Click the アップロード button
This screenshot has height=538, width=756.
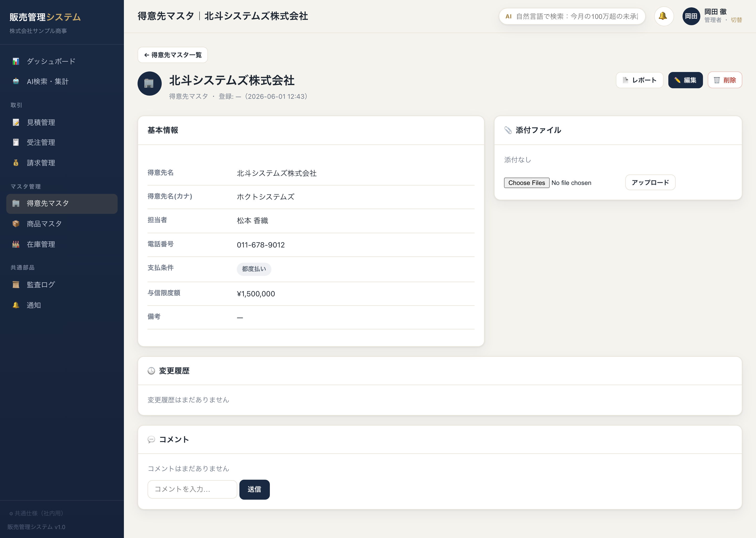click(650, 183)
